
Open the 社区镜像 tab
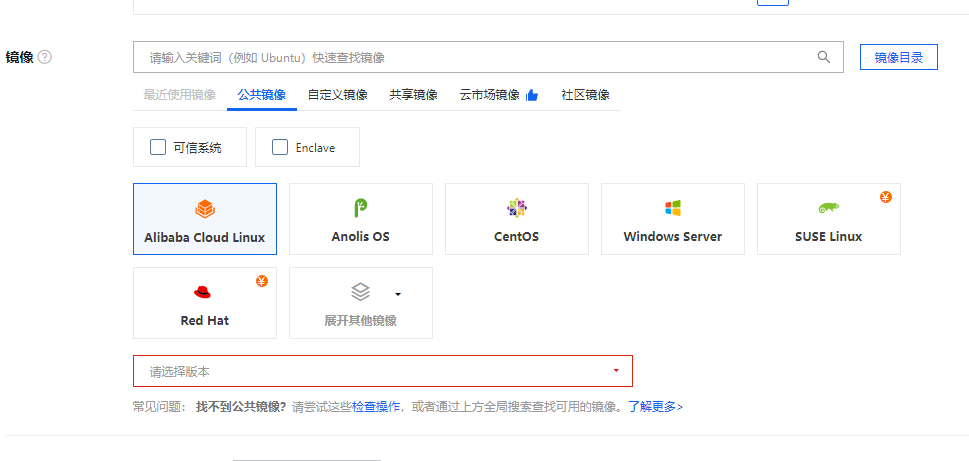click(x=585, y=95)
